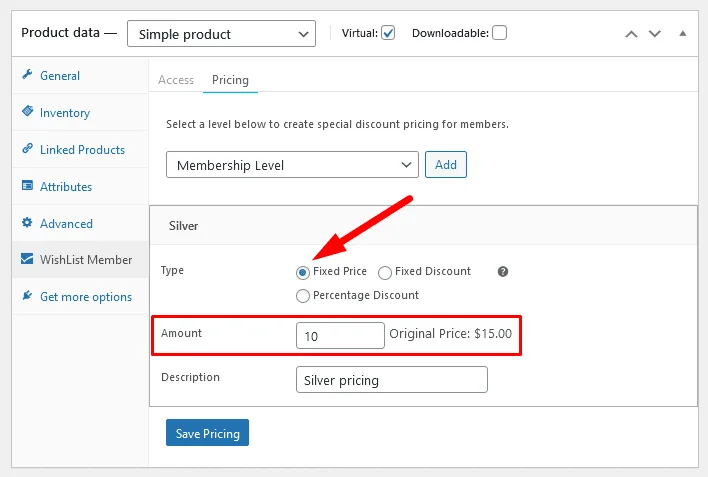Enable the Downloadable checkbox
Viewport: 708px width, 477px height.
[x=499, y=33]
